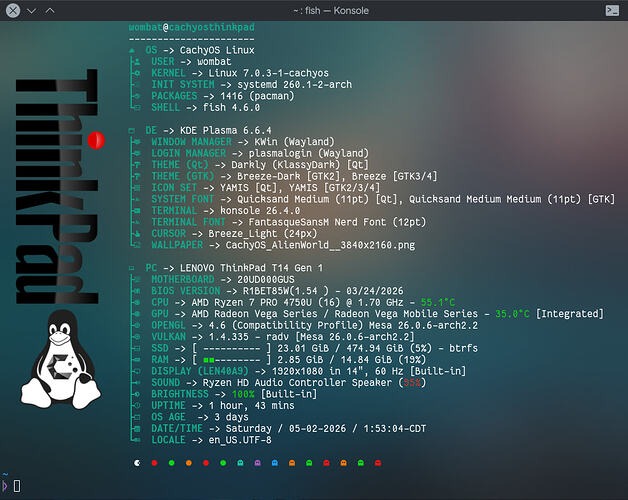Click the 'wombat@cachyosthinkpad' header text
Image resolution: width=628 pixels, height=500 pixels.
191,27
